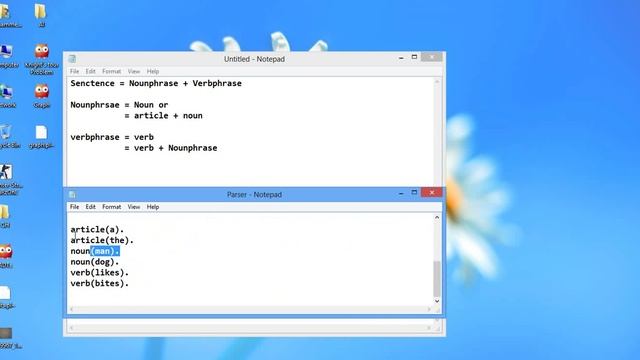The height and width of the screenshot is (360, 640).
Task: Click Notepad icon in Parser title bar
Action: click(72, 194)
